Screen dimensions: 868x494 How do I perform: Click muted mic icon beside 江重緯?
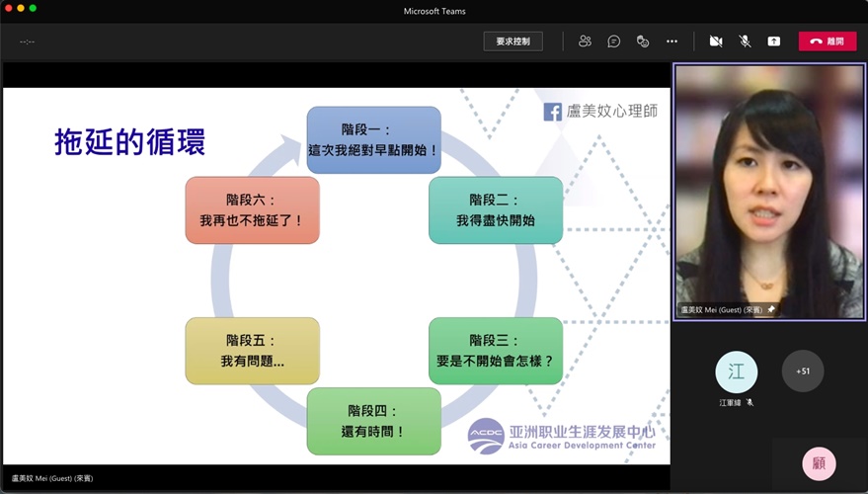click(750, 402)
